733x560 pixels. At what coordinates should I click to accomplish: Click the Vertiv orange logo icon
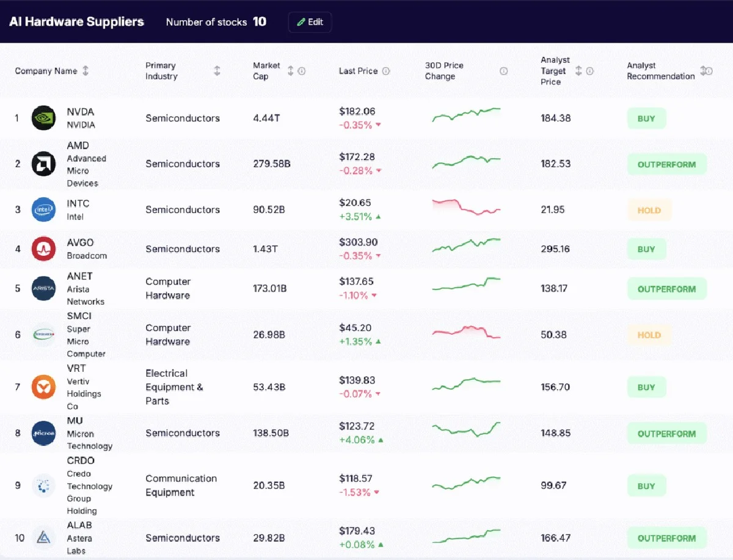coord(43,387)
